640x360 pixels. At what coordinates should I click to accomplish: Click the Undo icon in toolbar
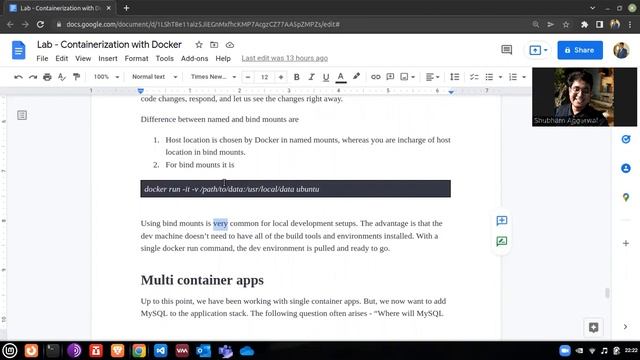pyautogui.click(x=18, y=77)
